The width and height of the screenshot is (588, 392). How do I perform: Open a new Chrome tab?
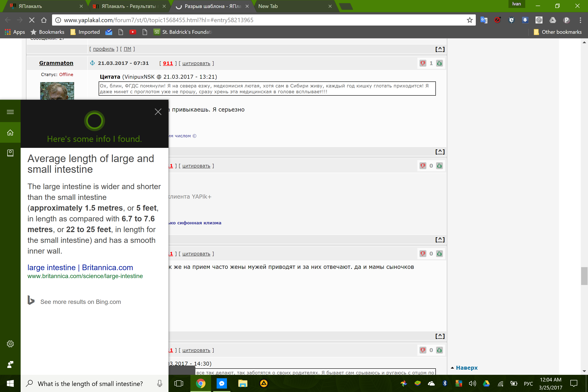[346, 6]
